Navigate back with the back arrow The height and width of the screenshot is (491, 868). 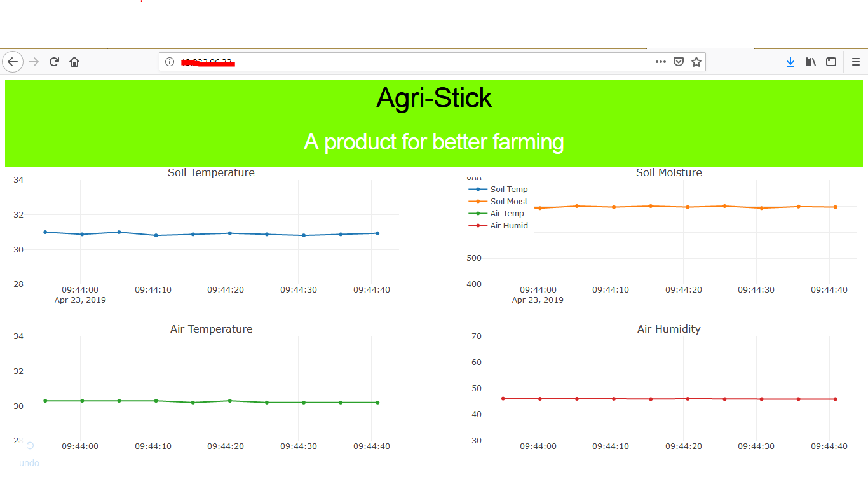coord(13,61)
